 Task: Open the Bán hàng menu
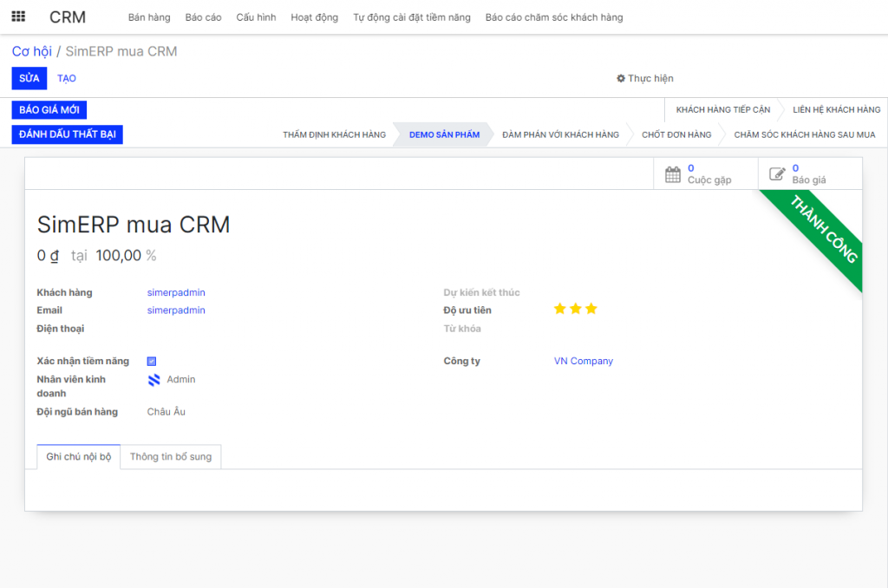(x=149, y=17)
